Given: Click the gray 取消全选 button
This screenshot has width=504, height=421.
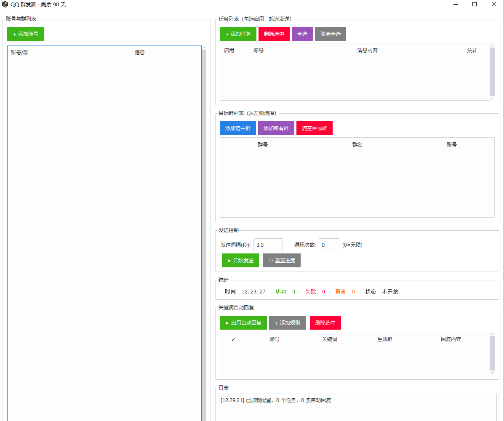Looking at the screenshot, I should coord(330,34).
